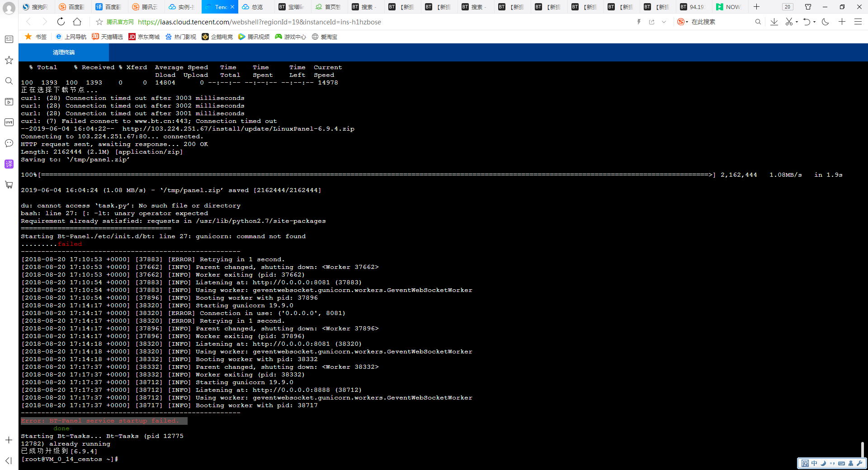Screen dimensions: 868x470
Task: Switch to the 实例 cloud tab
Action: [182, 7]
